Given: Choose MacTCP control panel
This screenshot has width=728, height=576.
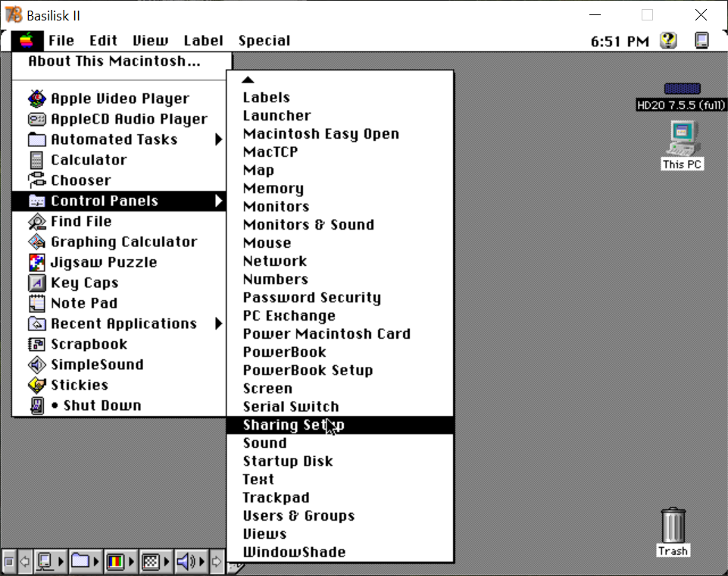Looking at the screenshot, I should (340, 152).
